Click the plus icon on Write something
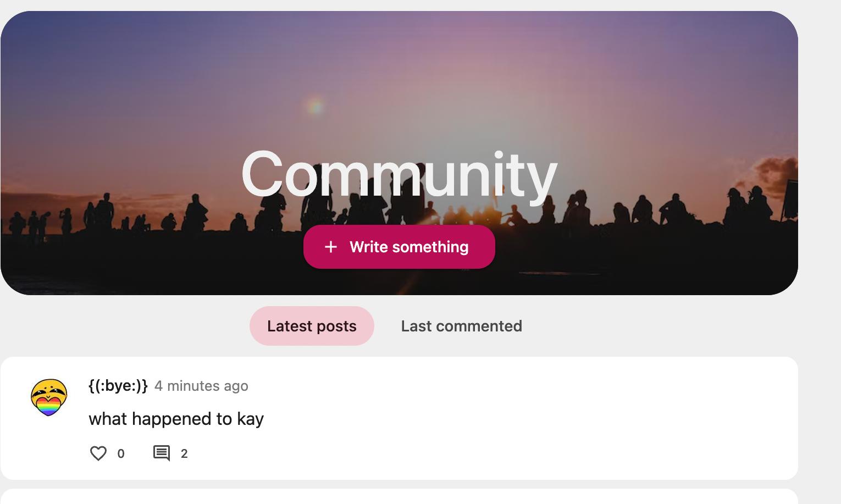Screen dimensions: 841x504 (x=330, y=247)
